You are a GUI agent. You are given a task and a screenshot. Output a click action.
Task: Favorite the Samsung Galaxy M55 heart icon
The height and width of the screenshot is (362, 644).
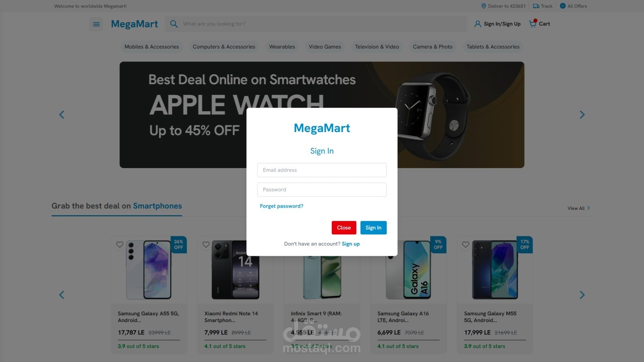[x=466, y=245]
